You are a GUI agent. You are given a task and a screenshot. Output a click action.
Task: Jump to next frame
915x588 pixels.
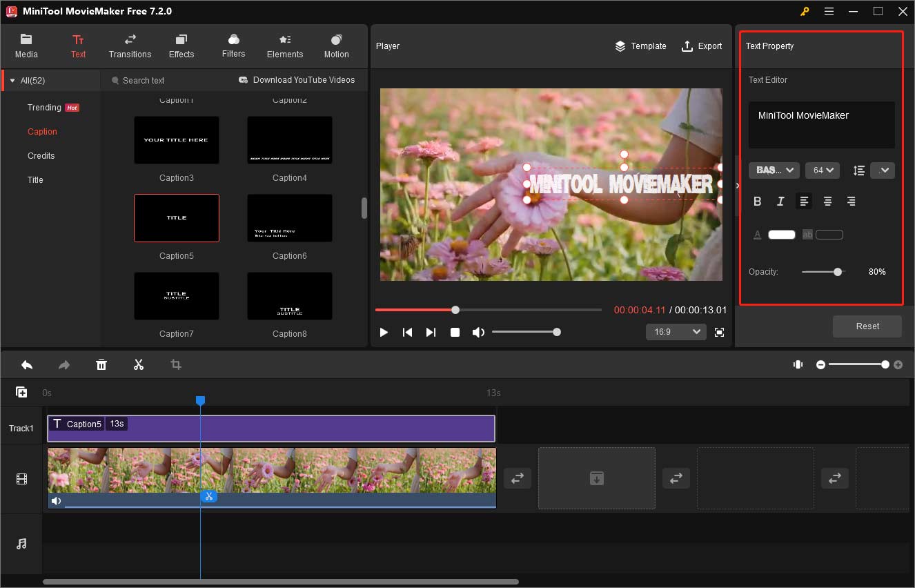(x=431, y=333)
